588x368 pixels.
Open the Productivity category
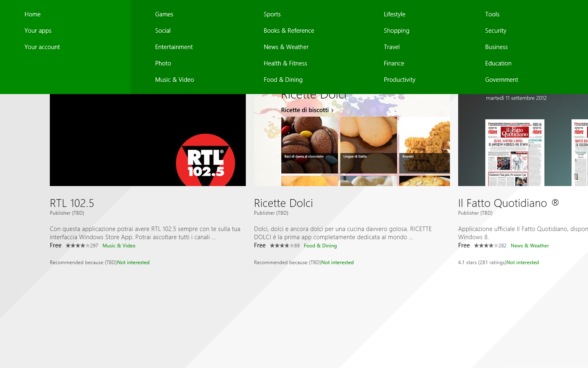(x=399, y=80)
